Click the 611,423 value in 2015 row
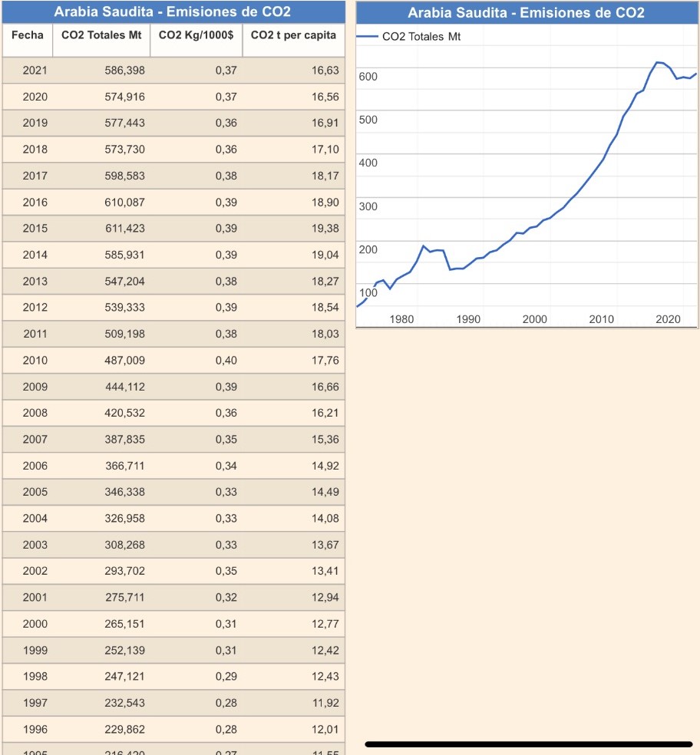Image resolution: width=700 pixels, height=755 pixels. (x=124, y=229)
